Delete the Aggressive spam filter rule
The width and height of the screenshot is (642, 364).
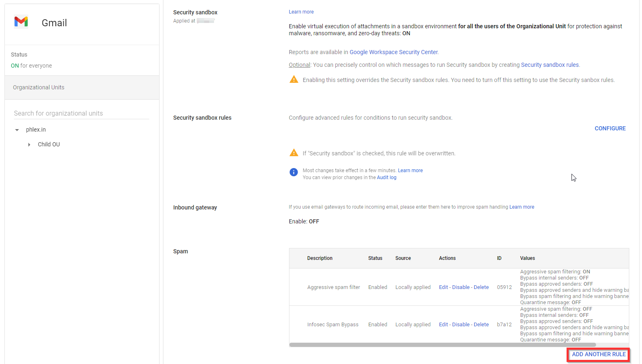pos(480,287)
